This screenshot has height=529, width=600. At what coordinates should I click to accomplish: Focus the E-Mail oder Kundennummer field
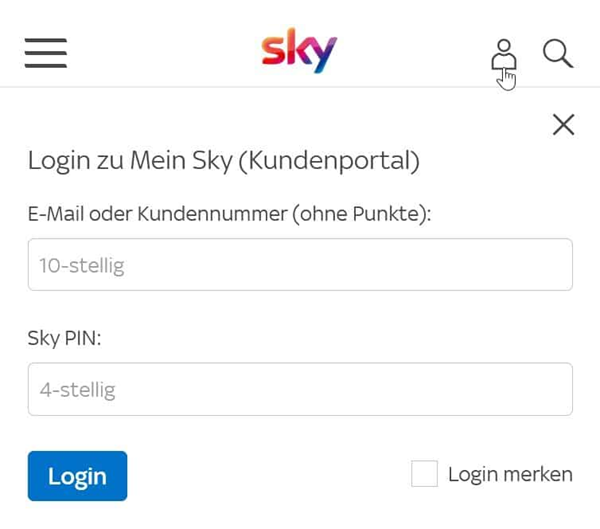(300, 265)
